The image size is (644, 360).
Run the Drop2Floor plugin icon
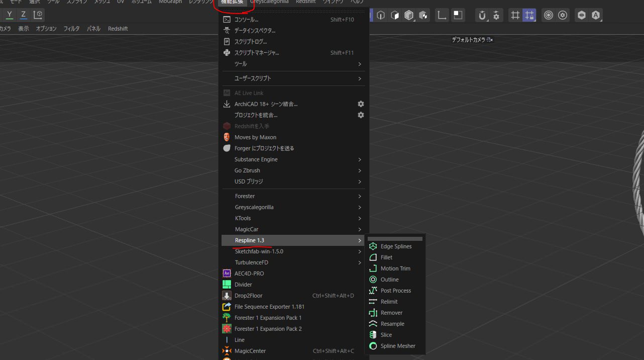(227, 296)
